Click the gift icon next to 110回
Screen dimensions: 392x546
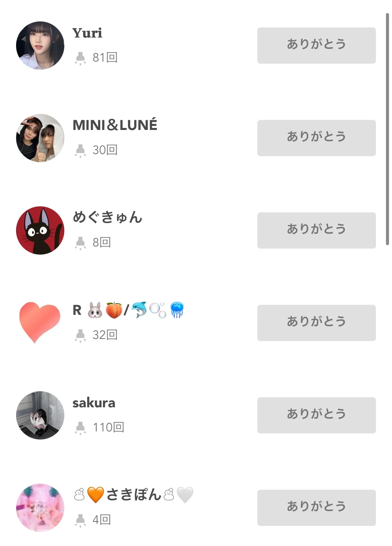(x=80, y=428)
